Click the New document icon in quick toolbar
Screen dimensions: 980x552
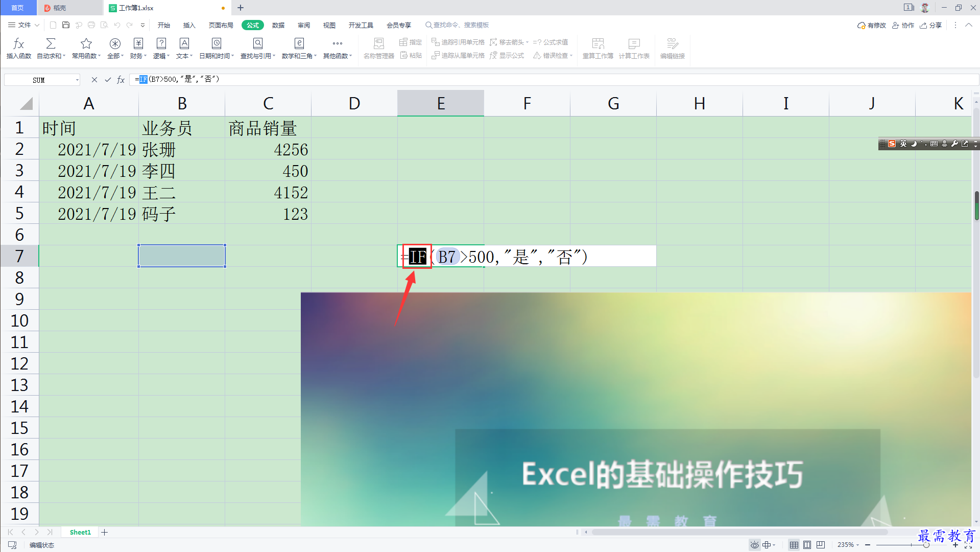pyautogui.click(x=53, y=25)
